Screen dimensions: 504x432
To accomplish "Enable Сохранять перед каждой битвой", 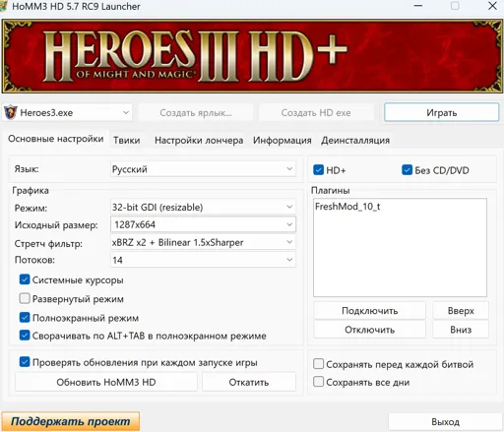I will [318, 364].
